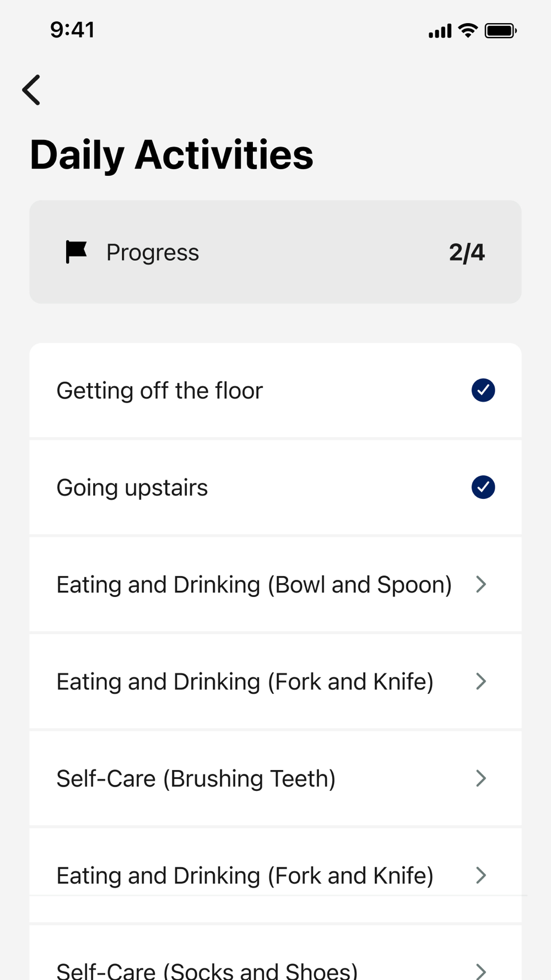The width and height of the screenshot is (551, 980).
Task: Tap the battery status icon
Action: pos(500,30)
